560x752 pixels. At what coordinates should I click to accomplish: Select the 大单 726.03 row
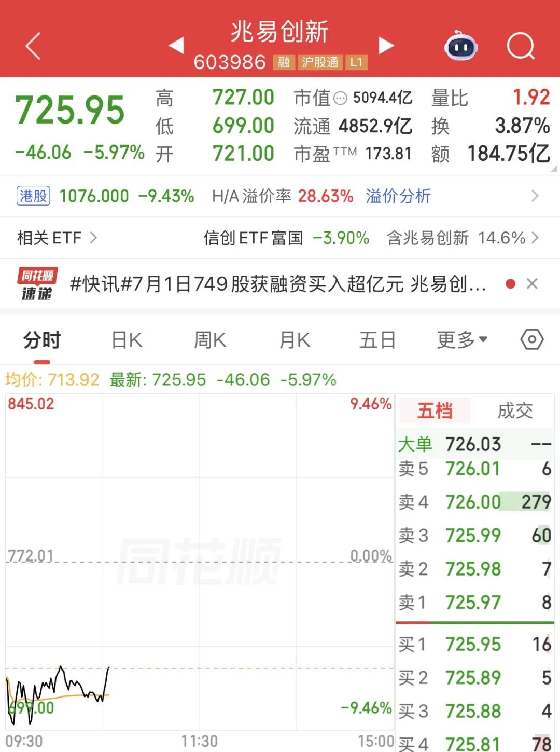(475, 444)
